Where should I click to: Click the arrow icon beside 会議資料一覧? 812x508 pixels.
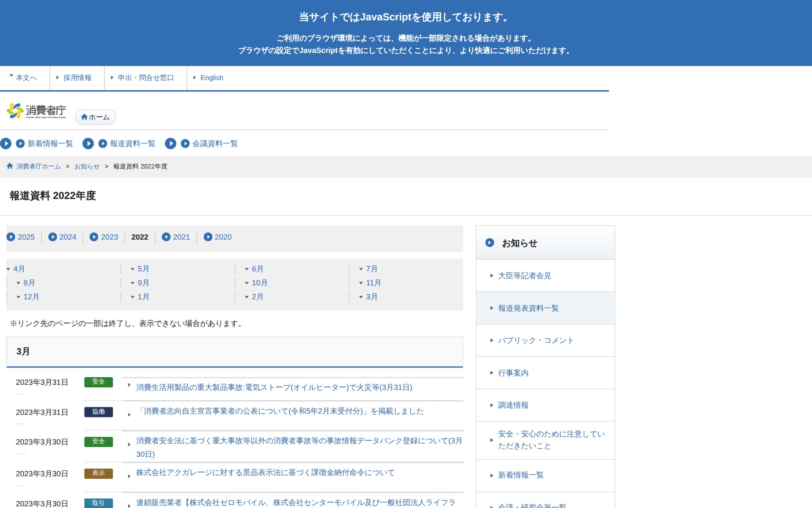[185, 144]
